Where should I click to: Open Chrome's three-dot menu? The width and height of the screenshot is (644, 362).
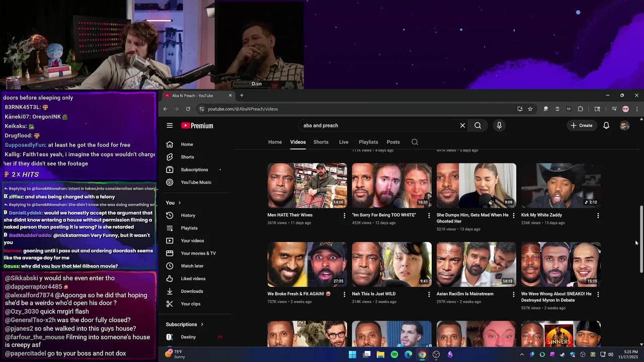(x=636, y=109)
